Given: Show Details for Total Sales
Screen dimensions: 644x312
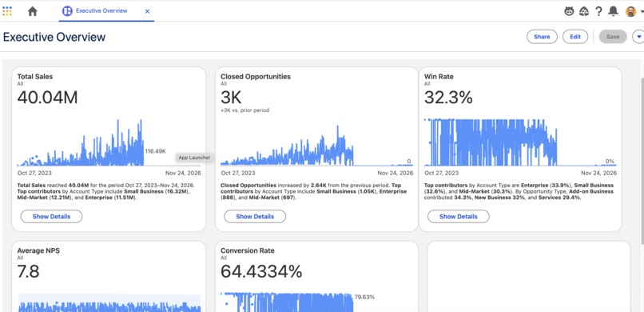Looking at the screenshot, I should pos(51,216).
